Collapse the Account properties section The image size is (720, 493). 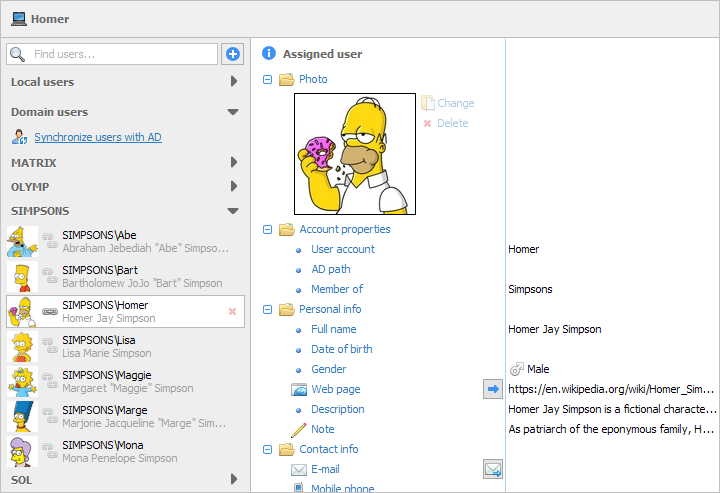(268, 229)
